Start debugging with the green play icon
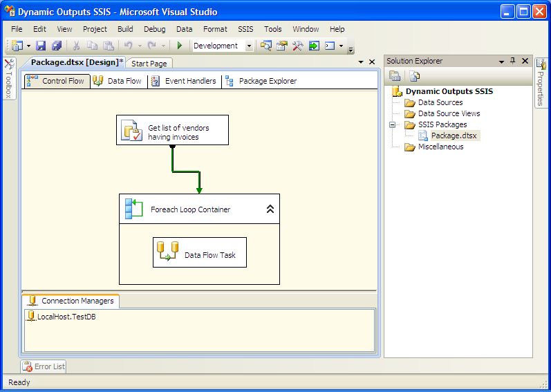The height and width of the screenshot is (392, 551). coord(180,46)
